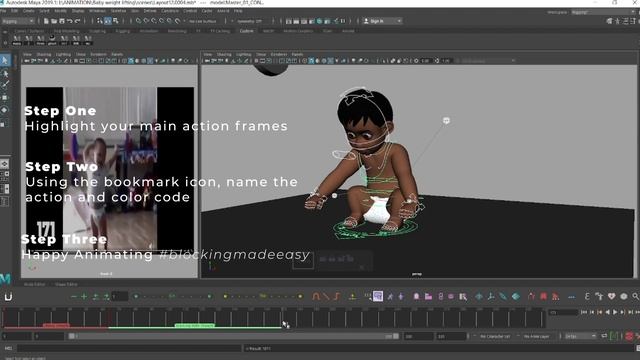Viewport: 640px width, 360px height.
Task: Choose the Lasso select tool
Action: click(x=5, y=73)
